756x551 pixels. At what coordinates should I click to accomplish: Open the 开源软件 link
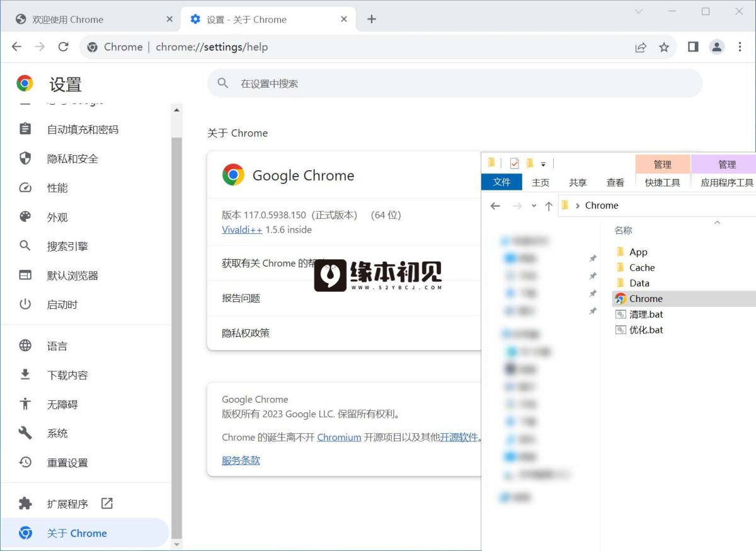459,437
